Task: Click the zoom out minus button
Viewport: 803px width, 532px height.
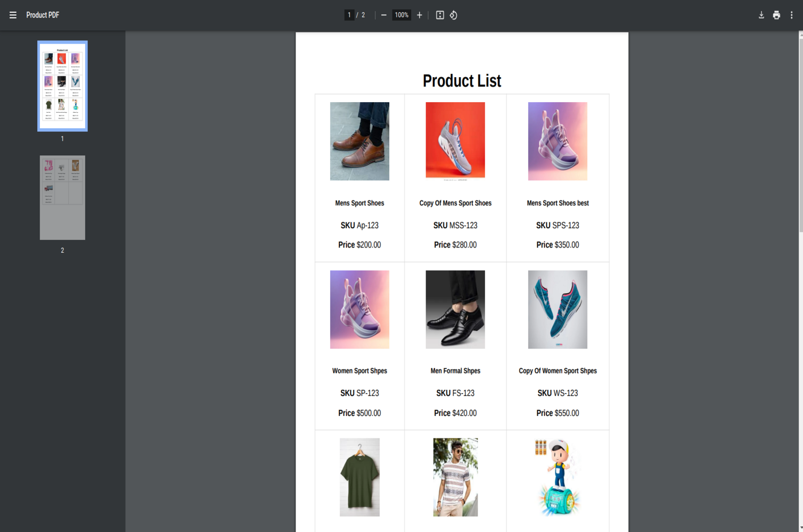Action: pyautogui.click(x=383, y=15)
